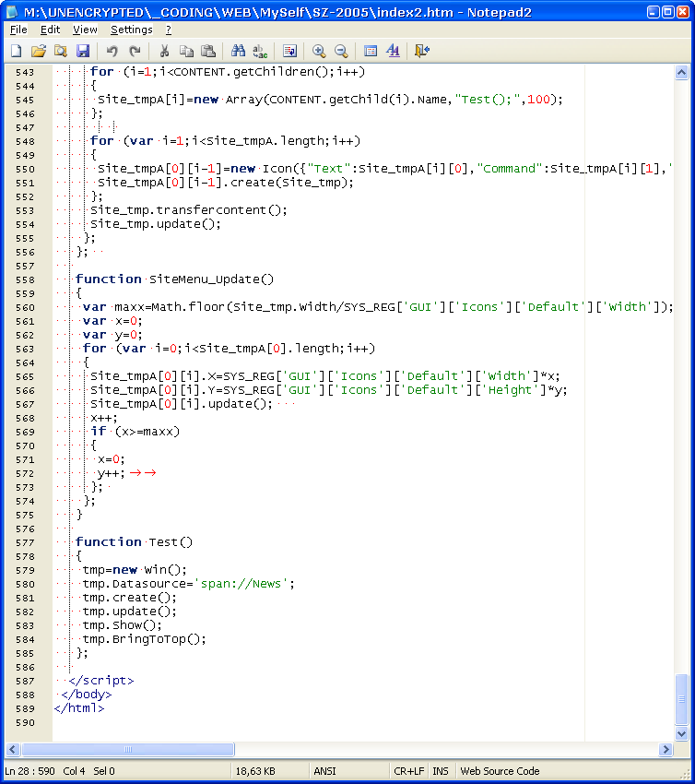Redo the last undone edit
Viewport: 695px width, 784px height.
pyautogui.click(x=135, y=51)
